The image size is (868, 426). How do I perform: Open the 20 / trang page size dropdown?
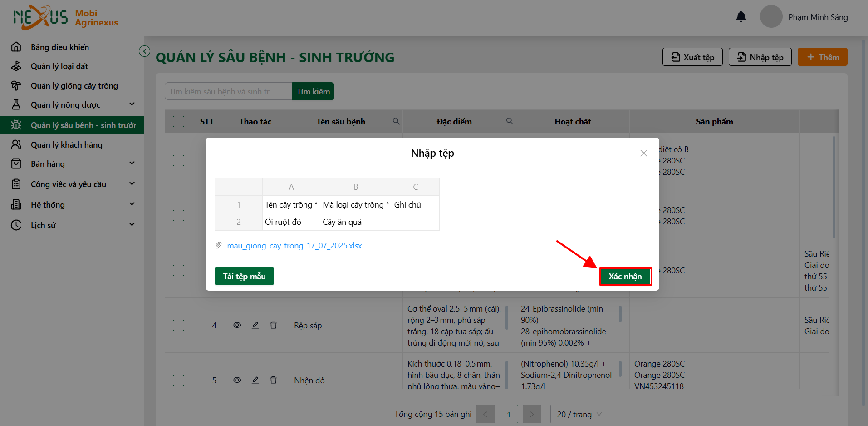pyautogui.click(x=579, y=414)
